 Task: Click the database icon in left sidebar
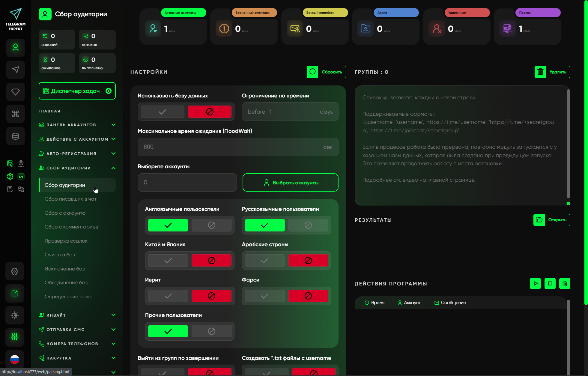tap(15, 136)
